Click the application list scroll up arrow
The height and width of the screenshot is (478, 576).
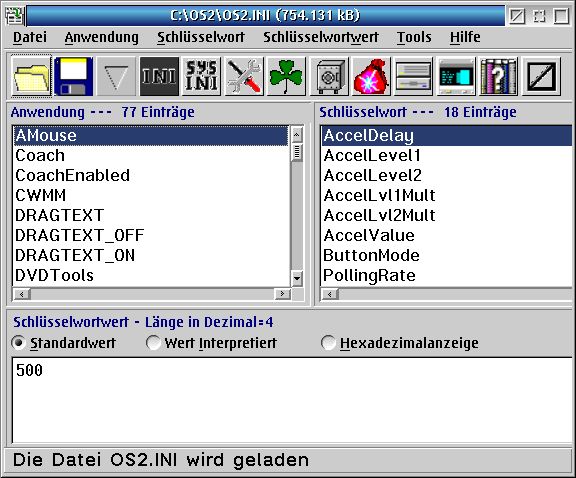click(x=297, y=134)
